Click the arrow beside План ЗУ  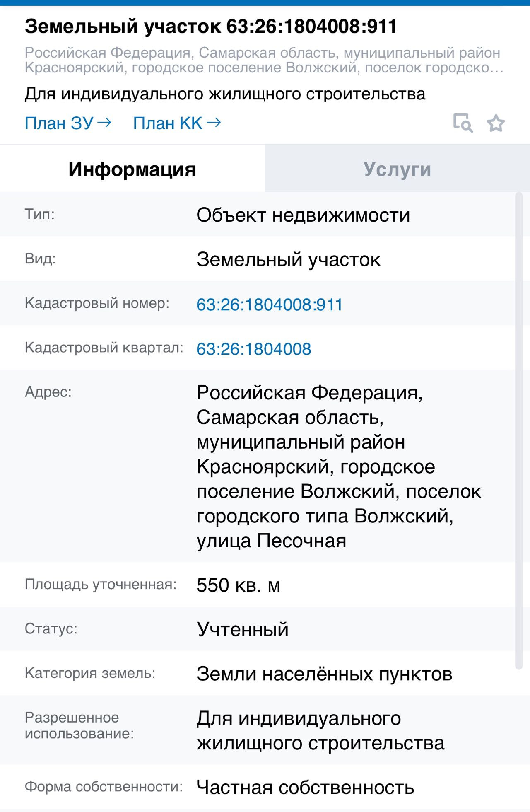click(104, 123)
